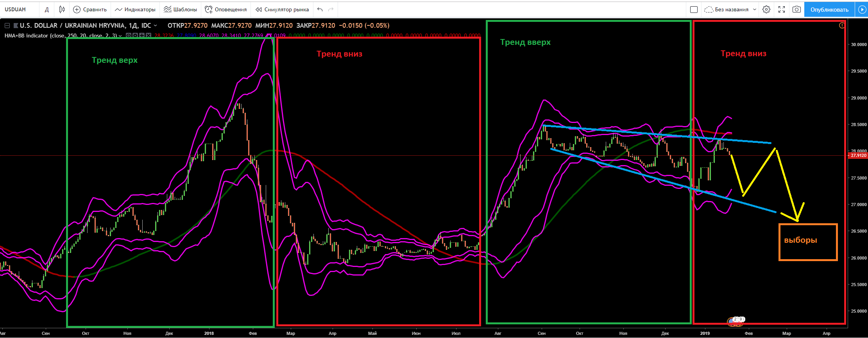The image size is (868, 338).
Task: Click magenta indicator value 28.3410
Action: tap(231, 36)
